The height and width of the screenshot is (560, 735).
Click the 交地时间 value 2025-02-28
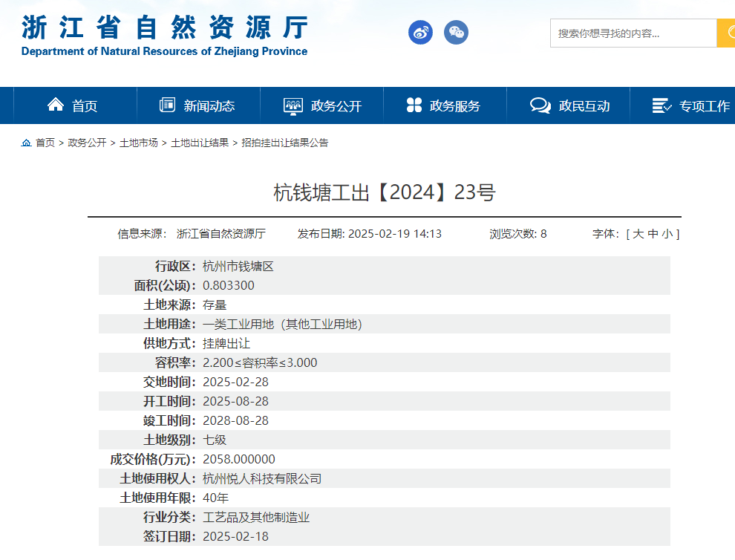235,382
